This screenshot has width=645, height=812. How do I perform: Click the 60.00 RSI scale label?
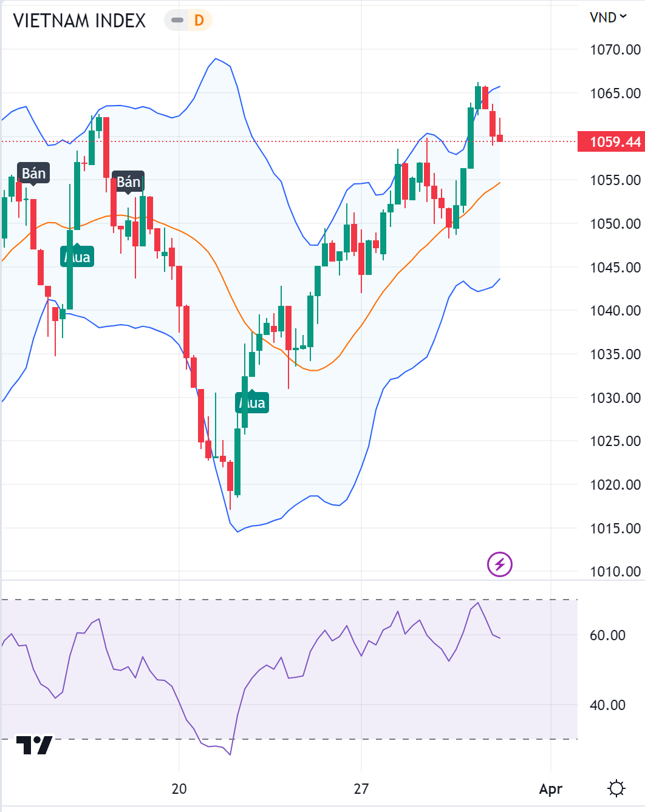click(x=607, y=635)
